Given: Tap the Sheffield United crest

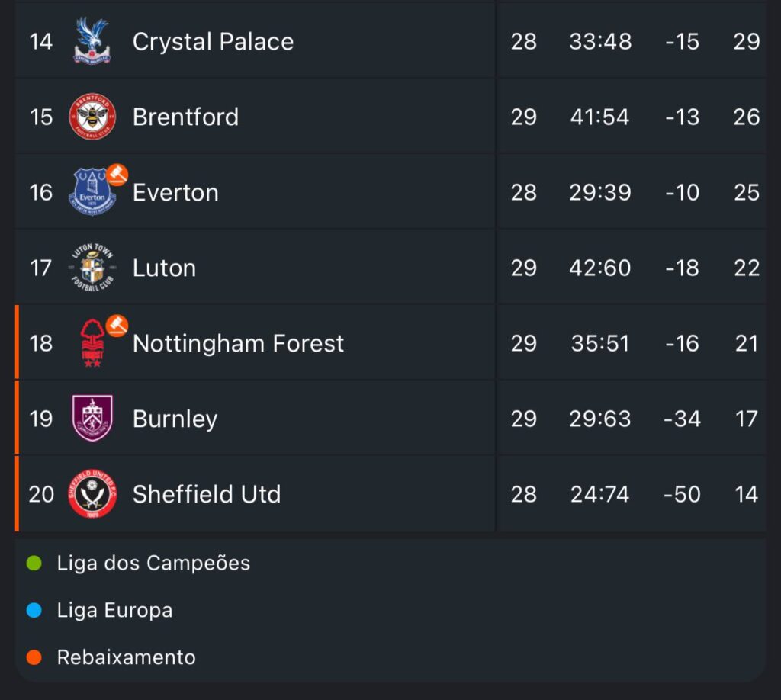Looking at the screenshot, I should [92, 494].
